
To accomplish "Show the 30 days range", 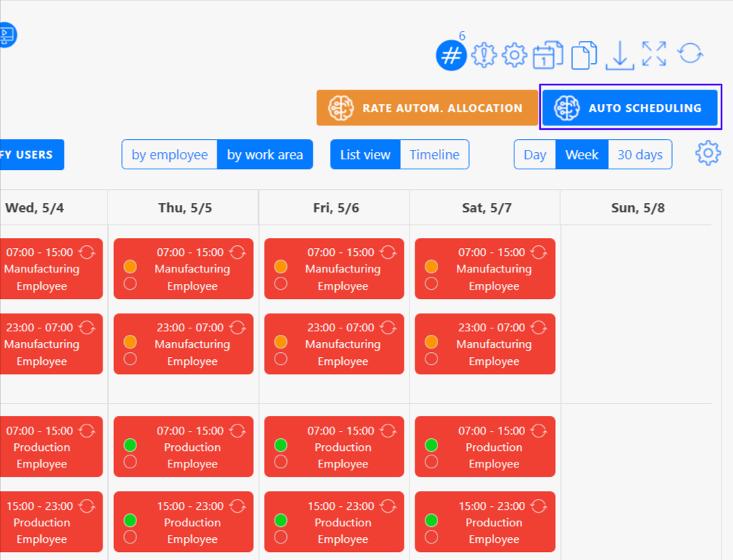I will [x=640, y=155].
